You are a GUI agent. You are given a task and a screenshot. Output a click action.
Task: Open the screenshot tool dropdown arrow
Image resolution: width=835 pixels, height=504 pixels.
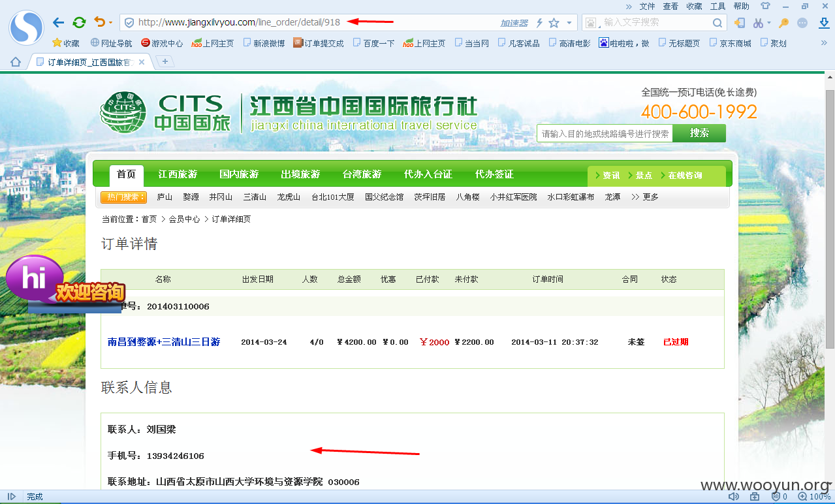pyautogui.click(x=768, y=24)
